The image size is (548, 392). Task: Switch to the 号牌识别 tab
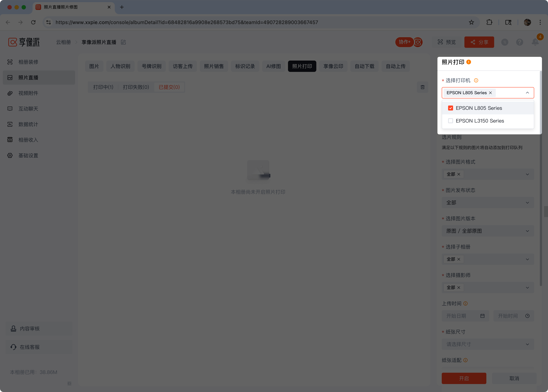point(151,66)
